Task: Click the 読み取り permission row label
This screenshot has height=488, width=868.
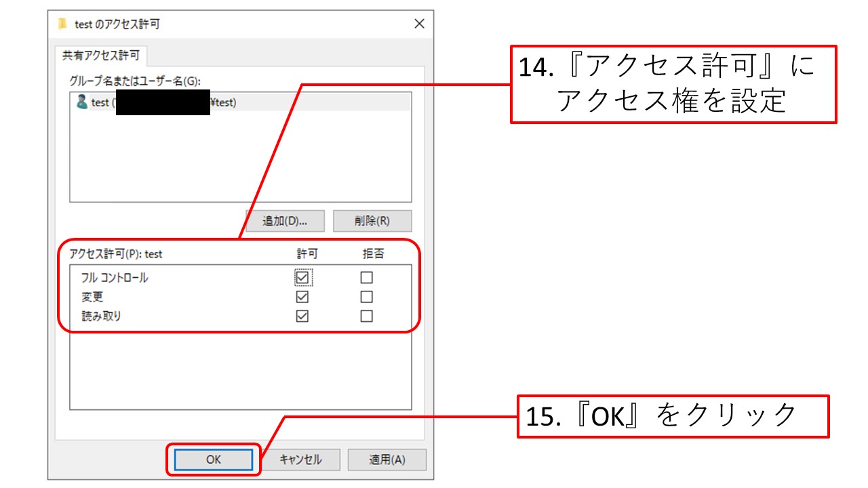Action: [102, 316]
